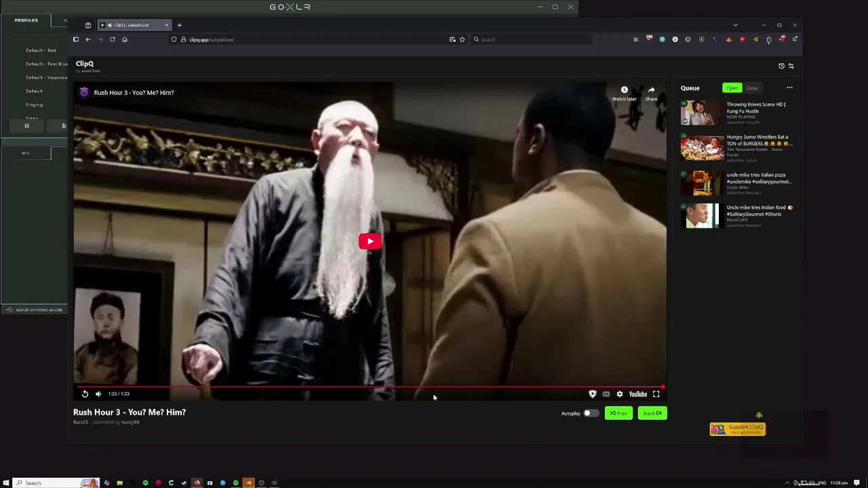The image size is (868, 488).
Task: Click the browser Search field
Action: (x=531, y=39)
